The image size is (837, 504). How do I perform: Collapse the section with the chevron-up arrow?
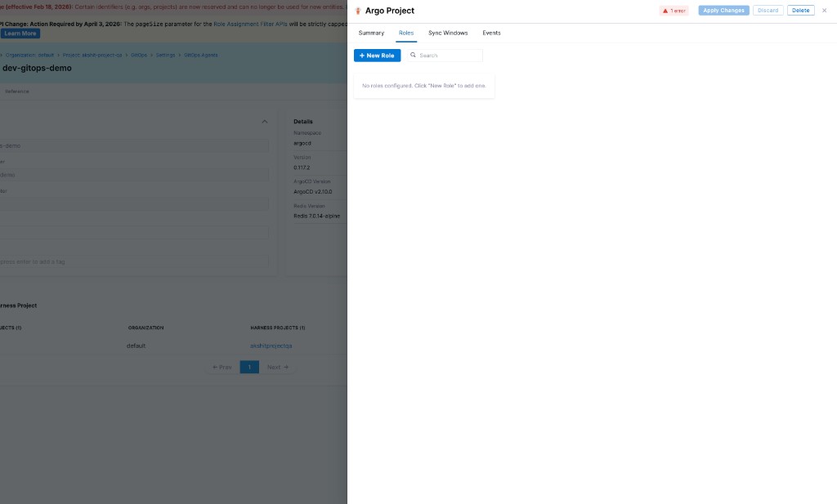265,122
